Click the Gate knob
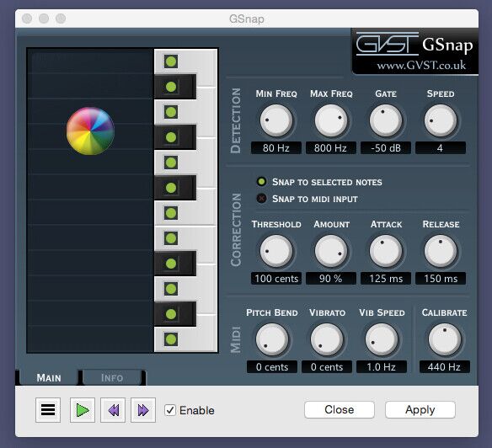 pyautogui.click(x=386, y=120)
